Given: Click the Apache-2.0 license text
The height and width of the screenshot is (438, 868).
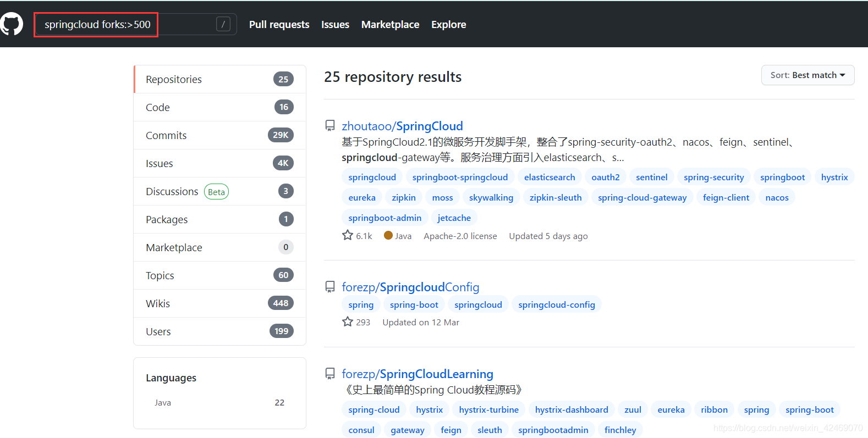Looking at the screenshot, I should pos(460,236).
